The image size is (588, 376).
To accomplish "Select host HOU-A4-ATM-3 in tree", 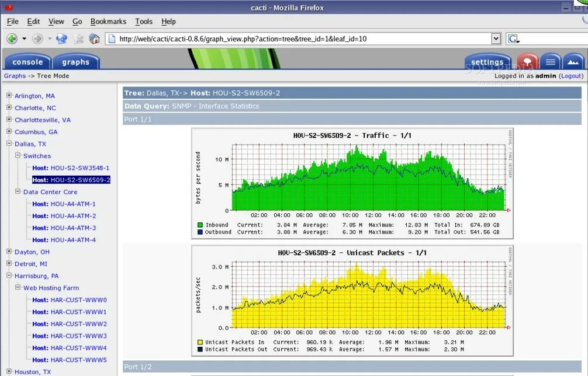I will click(x=64, y=228).
